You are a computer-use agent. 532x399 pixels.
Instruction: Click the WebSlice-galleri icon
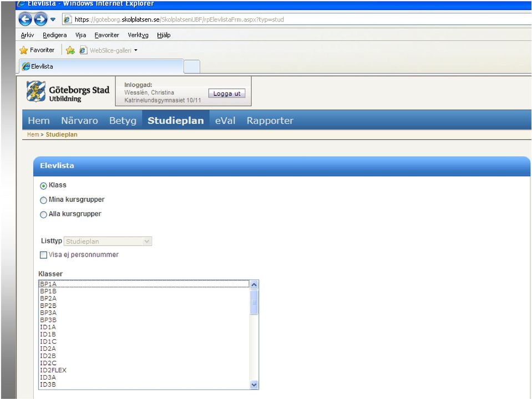[x=83, y=50]
